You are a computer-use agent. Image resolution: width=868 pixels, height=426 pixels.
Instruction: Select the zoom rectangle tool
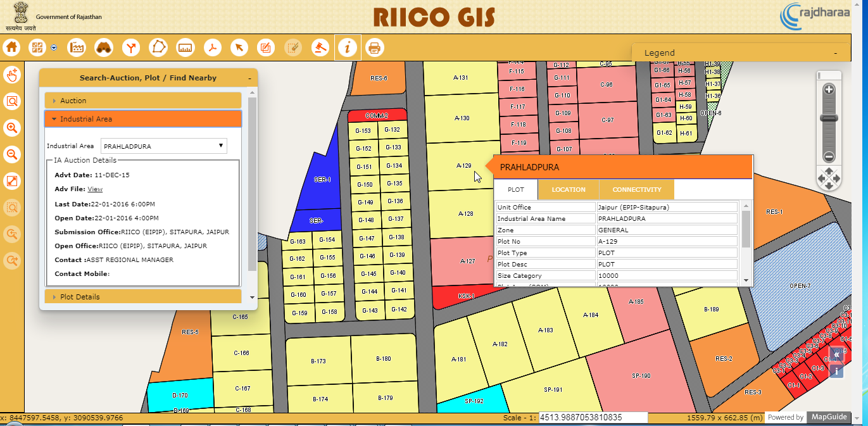[12, 101]
